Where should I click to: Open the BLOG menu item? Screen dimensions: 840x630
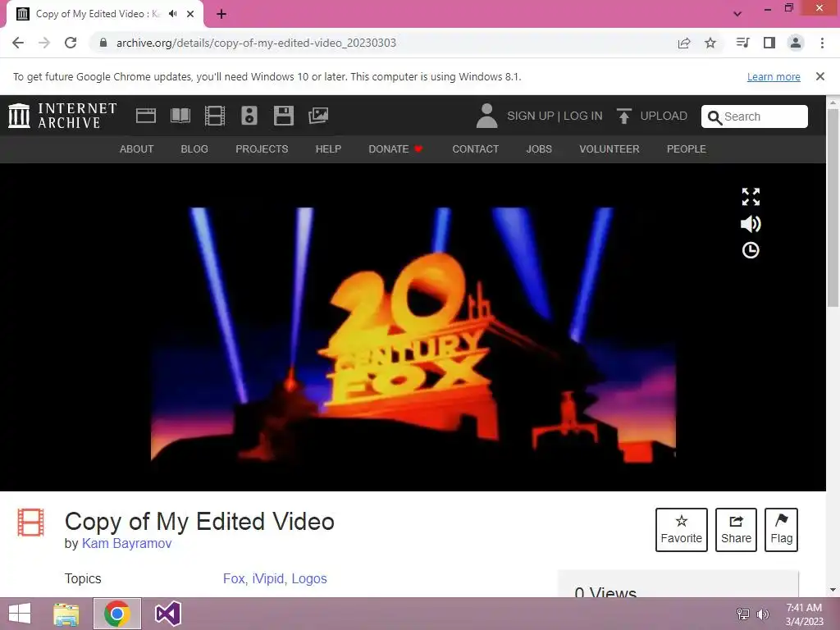point(194,149)
